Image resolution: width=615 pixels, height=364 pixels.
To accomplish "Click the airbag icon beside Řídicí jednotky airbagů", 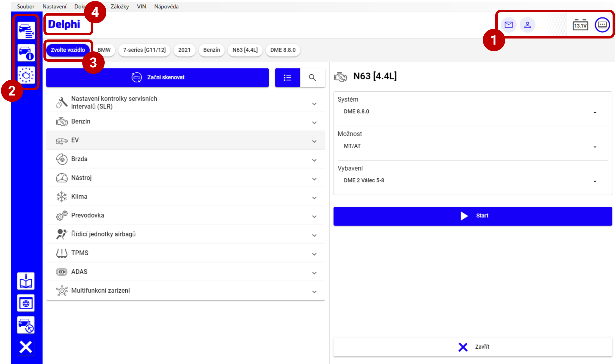I will [x=61, y=234].
